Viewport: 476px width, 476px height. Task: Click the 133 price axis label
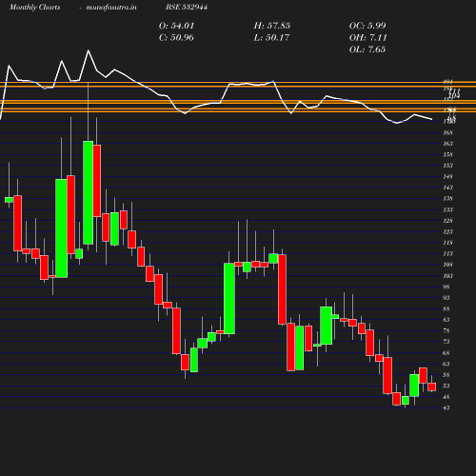pyautogui.click(x=447, y=209)
